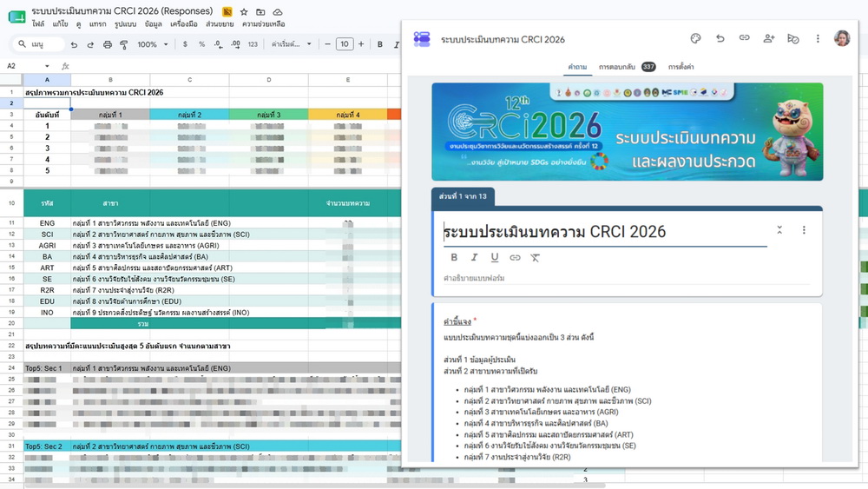Undo the last action in Sheets toolbar
The width and height of the screenshot is (868, 489).
click(x=74, y=44)
